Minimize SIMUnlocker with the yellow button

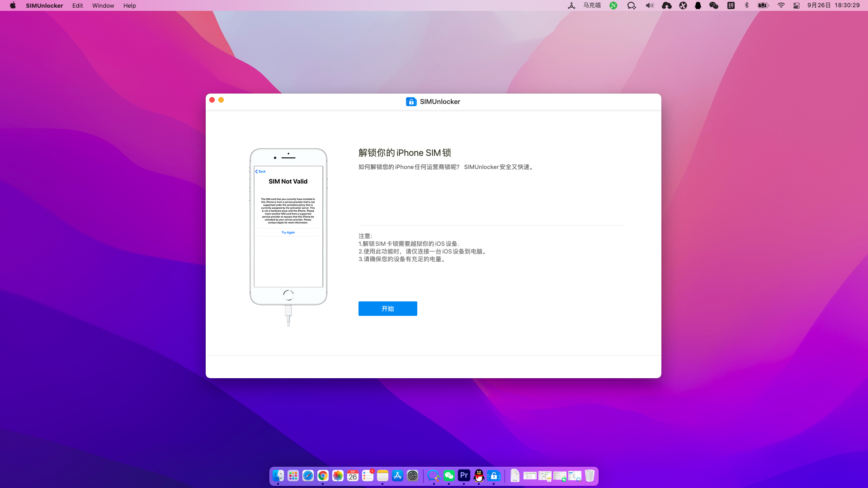pyautogui.click(x=221, y=100)
